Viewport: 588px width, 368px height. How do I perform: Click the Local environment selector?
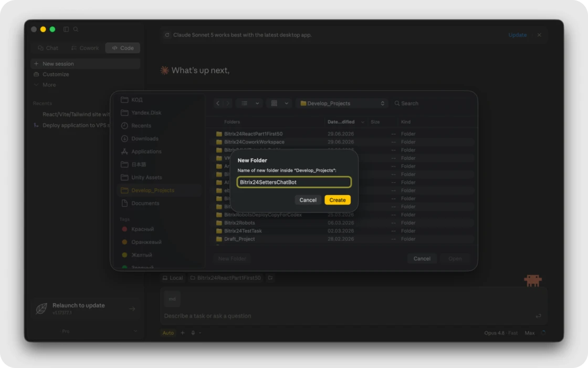point(173,278)
